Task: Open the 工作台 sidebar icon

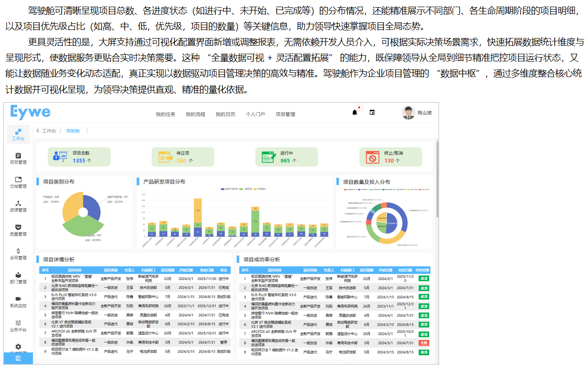Action: [x=18, y=134]
